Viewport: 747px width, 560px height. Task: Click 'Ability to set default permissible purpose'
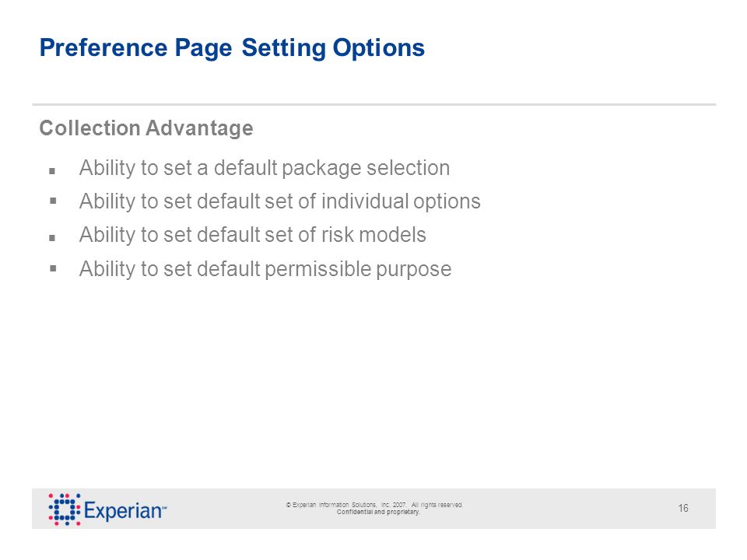(265, 269)
